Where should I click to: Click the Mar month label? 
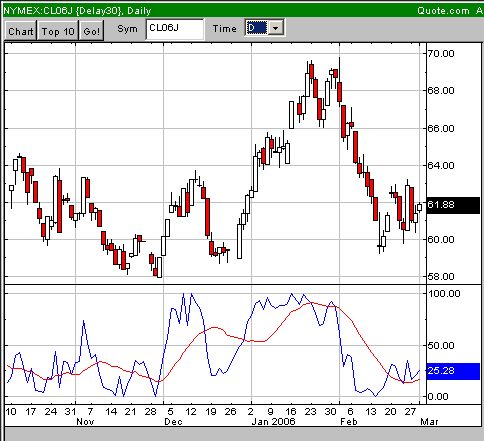click(429, 422)
